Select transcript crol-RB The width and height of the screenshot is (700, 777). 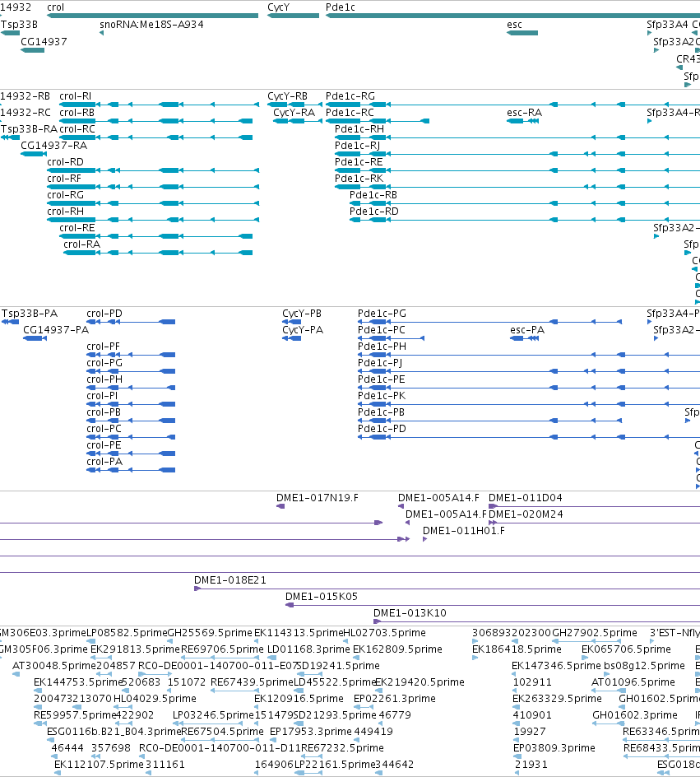point(156,121)
